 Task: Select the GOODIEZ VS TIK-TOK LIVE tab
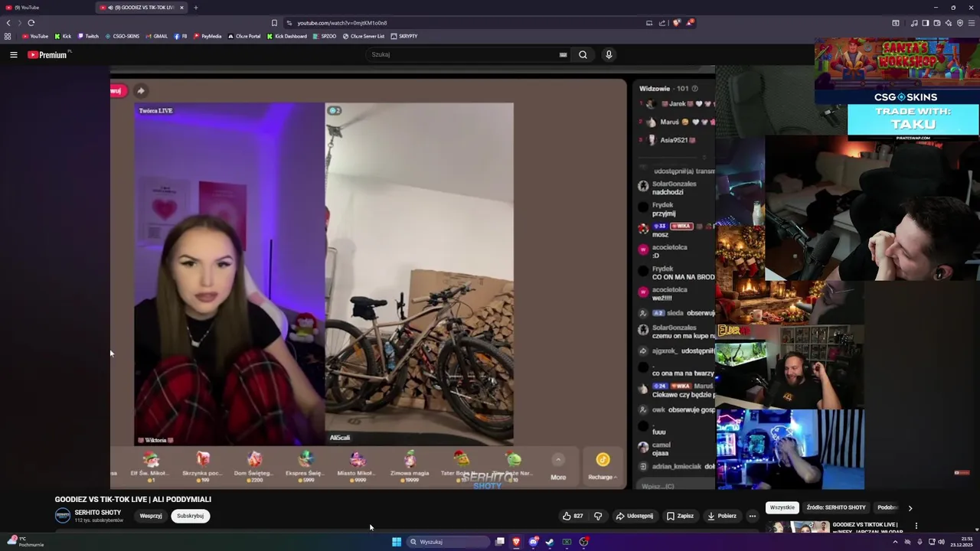pyautogui.click(x=140, y=8)
